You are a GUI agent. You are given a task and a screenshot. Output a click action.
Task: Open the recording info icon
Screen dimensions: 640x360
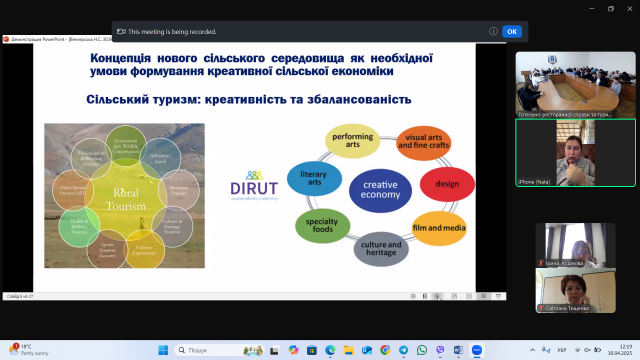pos(493,31)
